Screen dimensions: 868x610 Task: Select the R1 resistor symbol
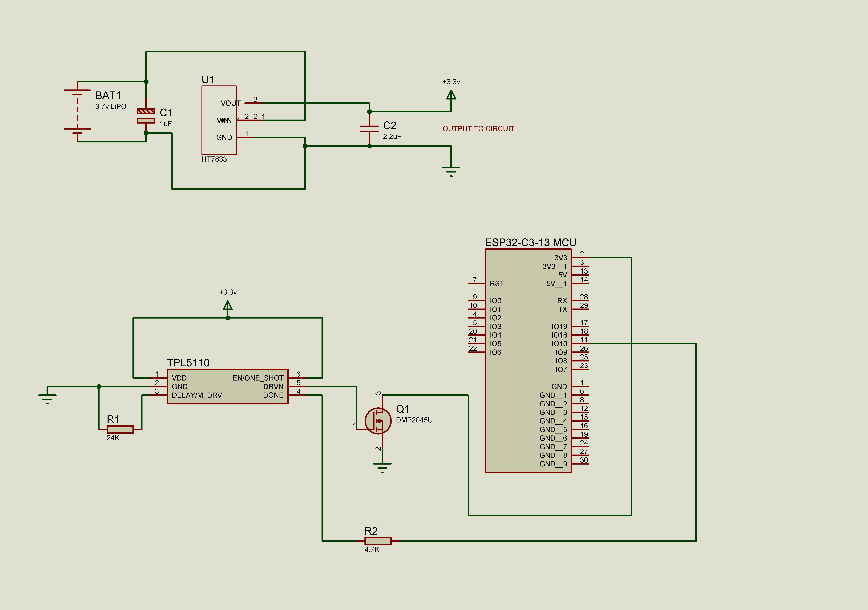pyautogui.click(x=120, y=429)
